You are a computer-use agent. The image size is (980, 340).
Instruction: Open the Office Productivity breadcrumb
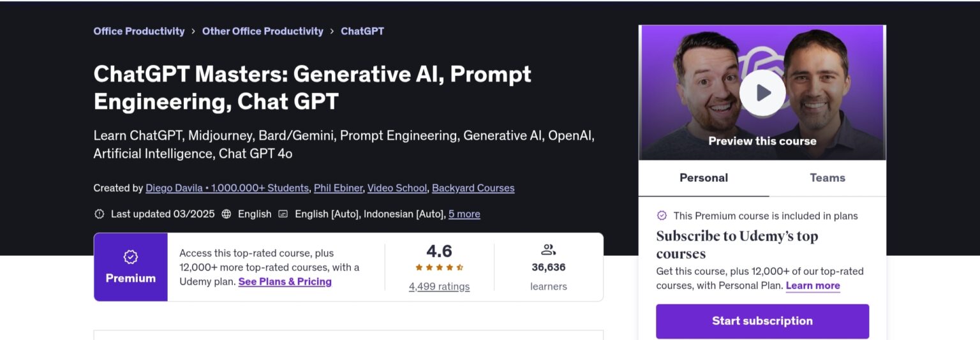[139, 31]
